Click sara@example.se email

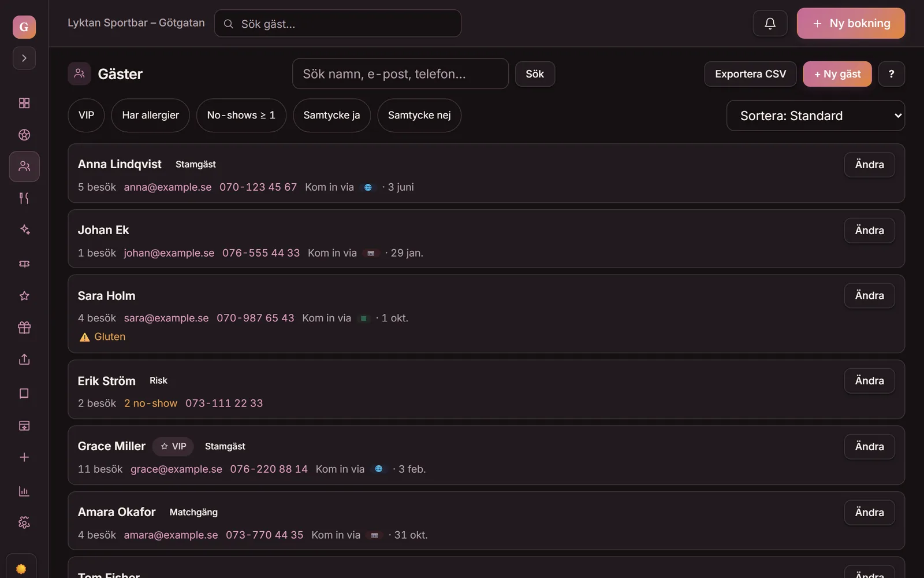(166, 318)
